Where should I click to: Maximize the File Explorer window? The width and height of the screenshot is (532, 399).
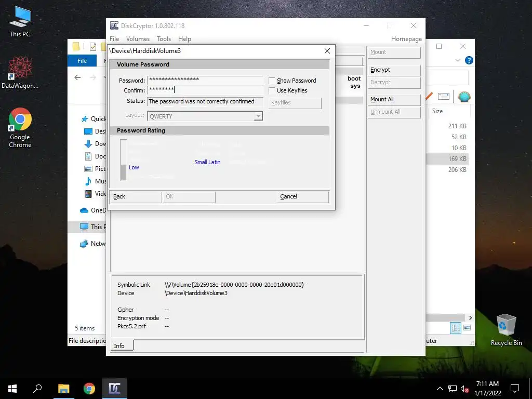pos(438,46)
